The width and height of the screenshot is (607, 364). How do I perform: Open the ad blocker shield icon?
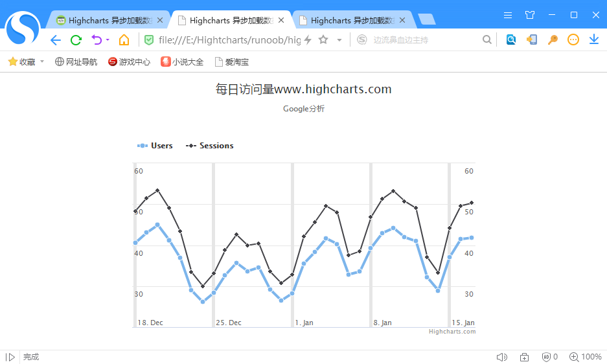click(x=546, y=357)
